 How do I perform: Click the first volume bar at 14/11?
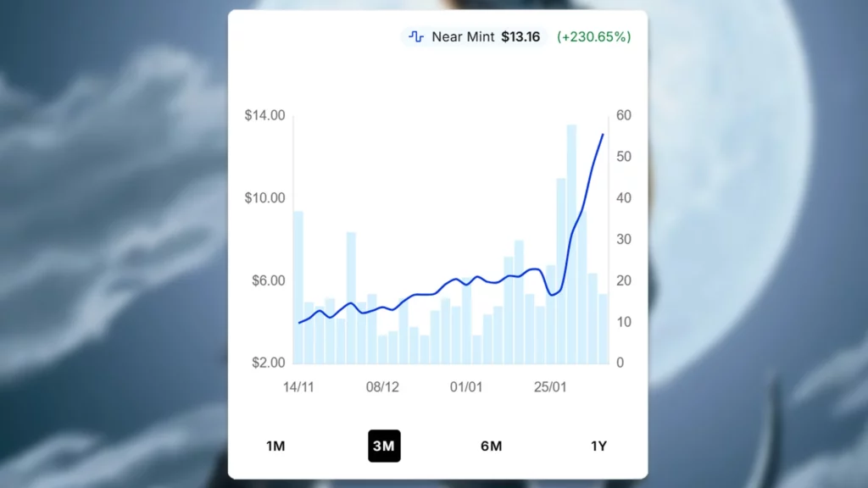pos(298,286)
